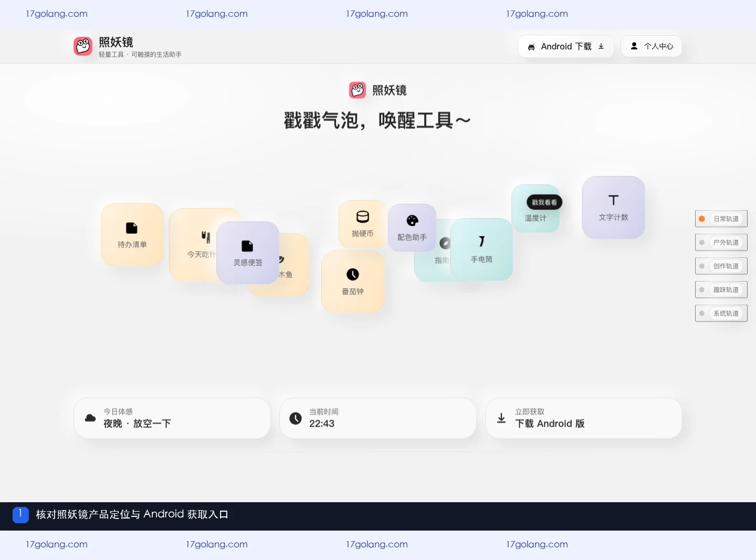Open 个人中心 user center
This screenshot has width=756, height=560.
[x=652, y=46]
